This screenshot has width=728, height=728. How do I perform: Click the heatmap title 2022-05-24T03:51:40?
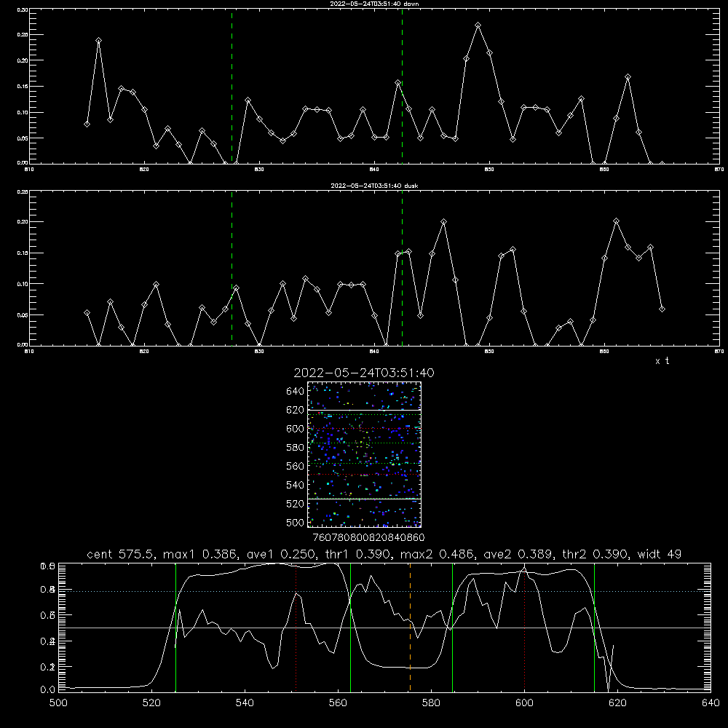364,373
